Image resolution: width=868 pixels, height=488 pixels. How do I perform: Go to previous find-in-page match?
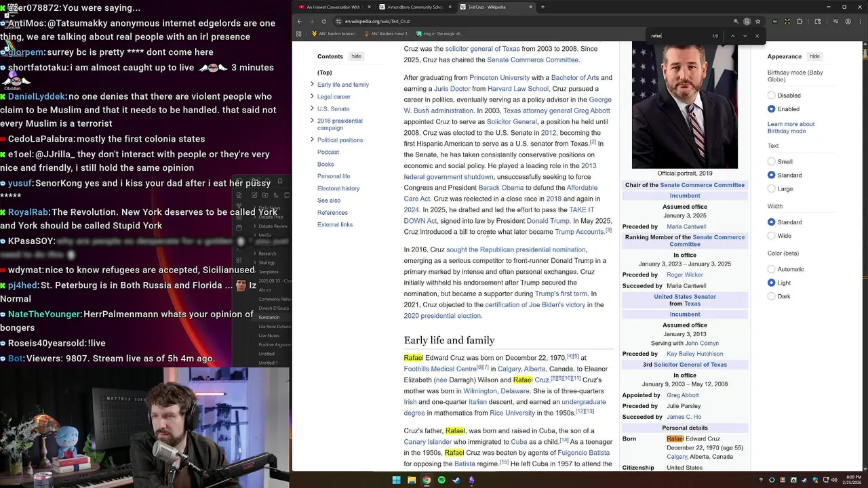pos(732,36)
